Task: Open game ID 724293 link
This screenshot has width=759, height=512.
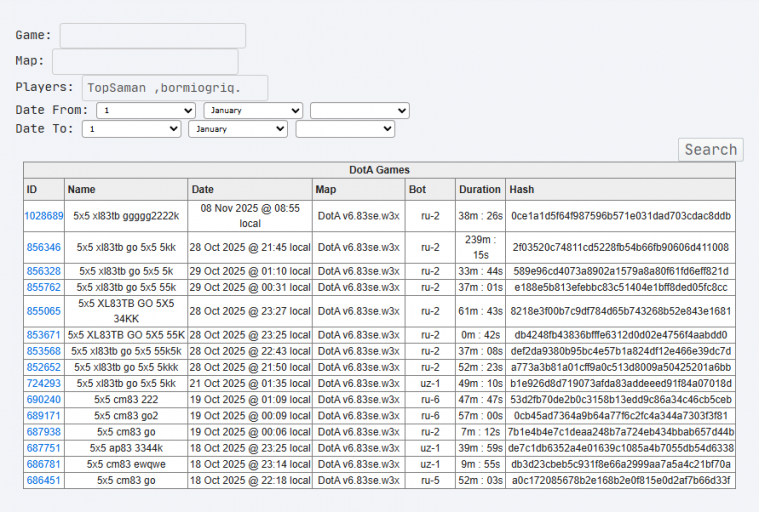Action: click(44, 383)
